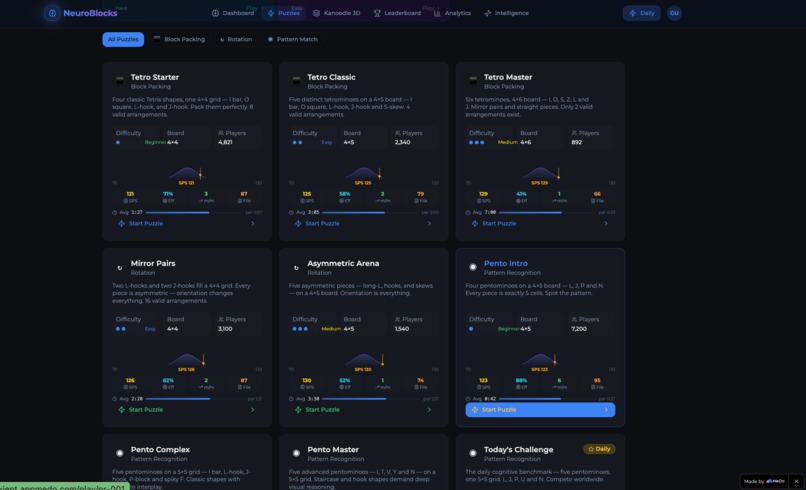The width and height of the screenshot is (806, 490).
Task: Open the Intelligence nav item
Action: pyautogui.click(x=506, y=13)
